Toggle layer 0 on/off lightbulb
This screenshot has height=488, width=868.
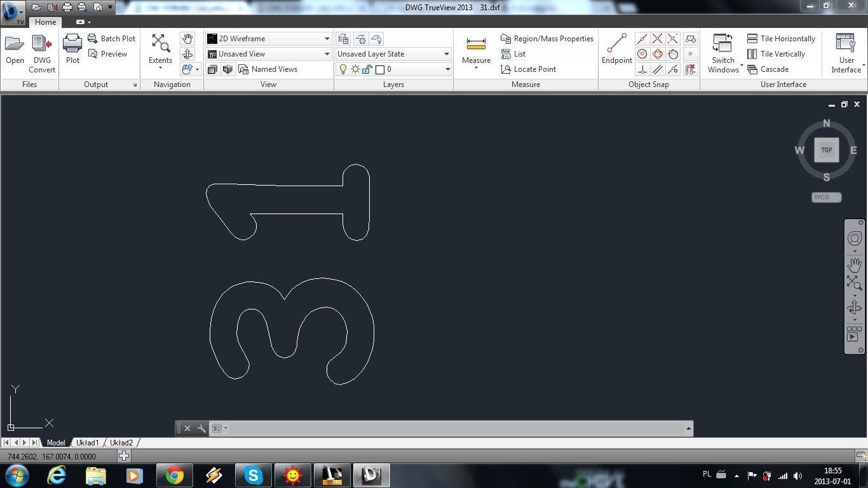(x=343, y=69)
